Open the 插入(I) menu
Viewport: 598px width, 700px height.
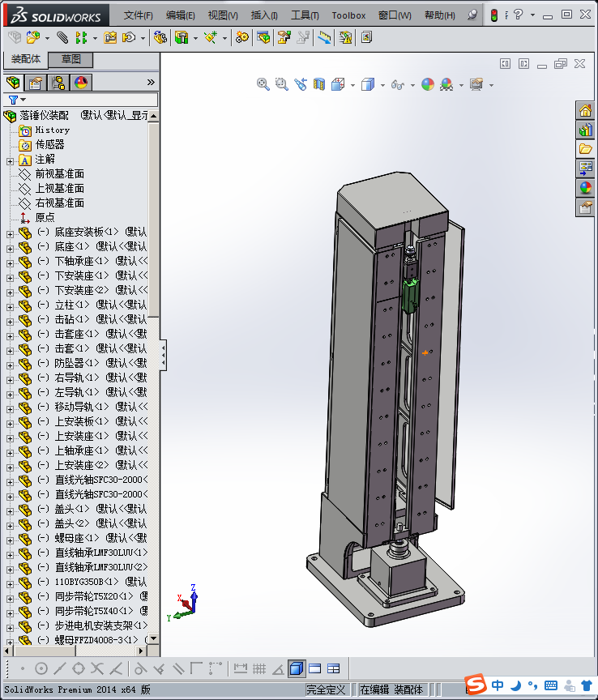pos(264,15)
